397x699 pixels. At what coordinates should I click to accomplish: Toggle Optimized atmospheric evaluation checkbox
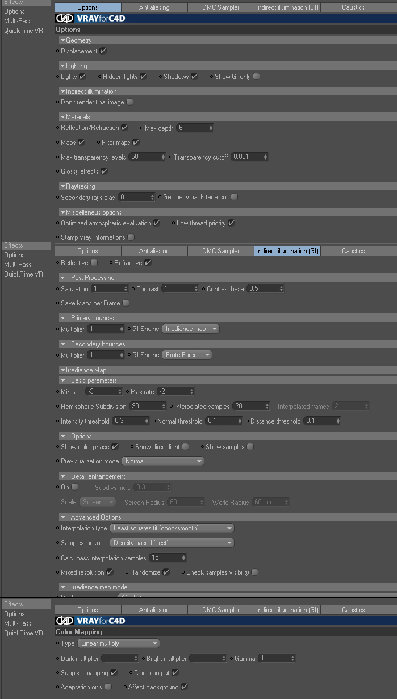(156, 222)
